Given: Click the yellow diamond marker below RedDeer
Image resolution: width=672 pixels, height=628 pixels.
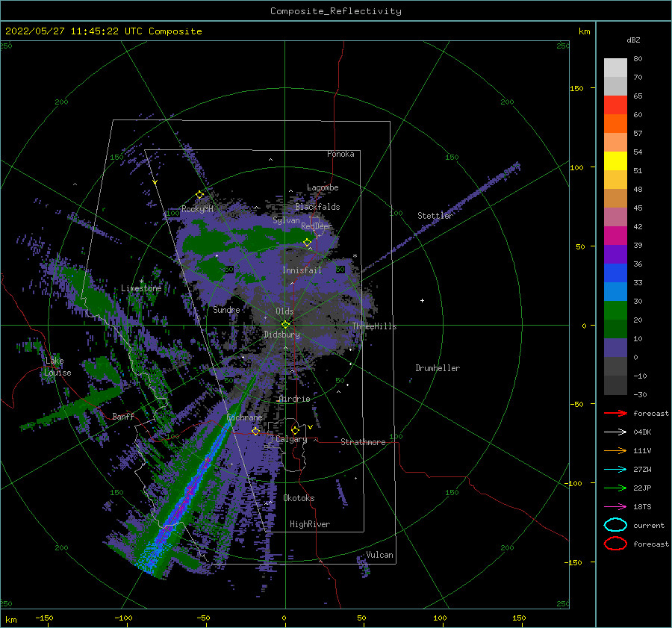Looking at the screenshot, I should pyautogui.click(x=308, y=242).
